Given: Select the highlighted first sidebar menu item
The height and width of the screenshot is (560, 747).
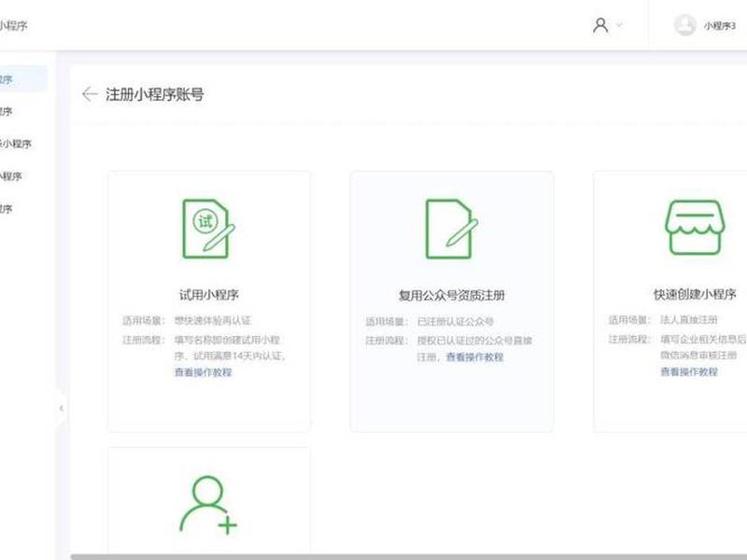Looking at the screenshot, I should (24, 79).
